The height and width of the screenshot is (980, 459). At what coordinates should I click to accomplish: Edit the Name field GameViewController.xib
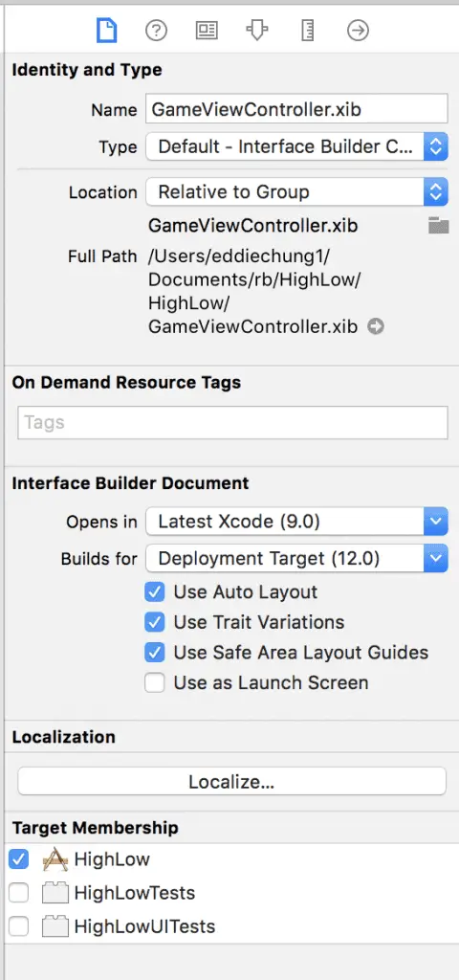(x=296, y=109)
